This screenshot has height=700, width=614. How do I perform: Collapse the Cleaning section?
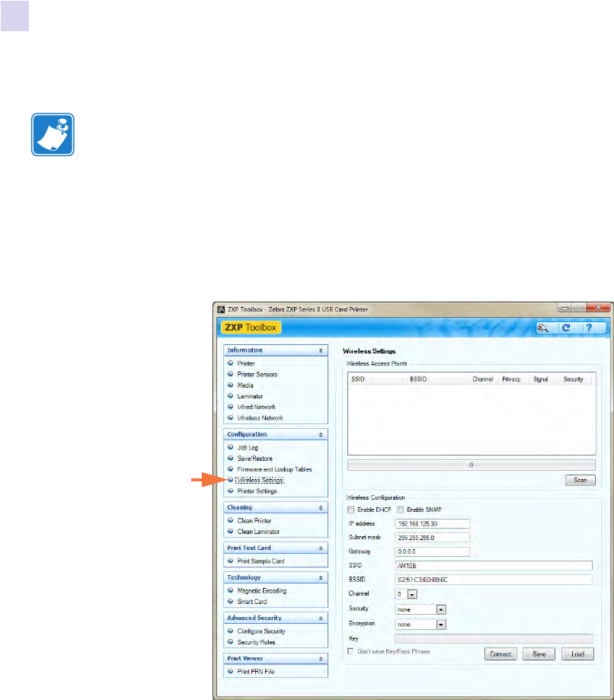coord(321,508)
